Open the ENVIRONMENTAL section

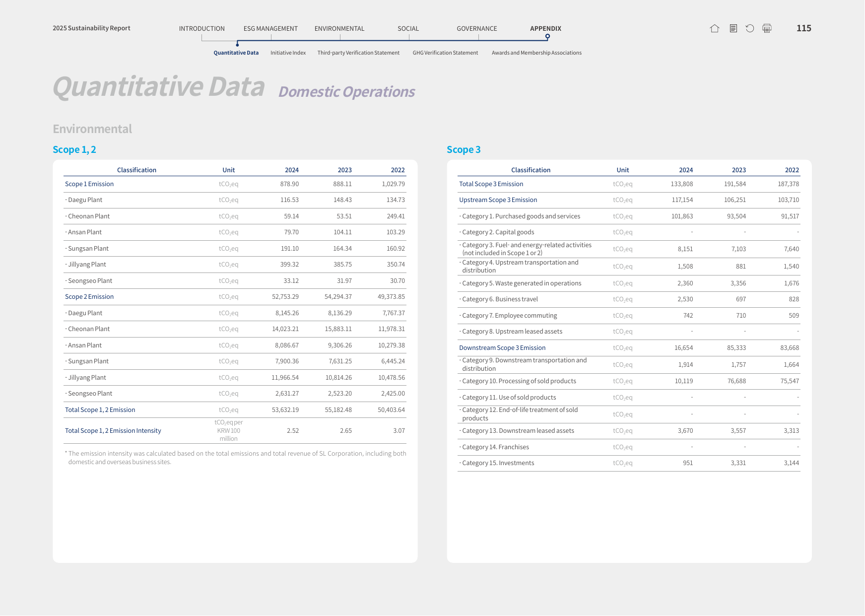click(x=339, y=29)
